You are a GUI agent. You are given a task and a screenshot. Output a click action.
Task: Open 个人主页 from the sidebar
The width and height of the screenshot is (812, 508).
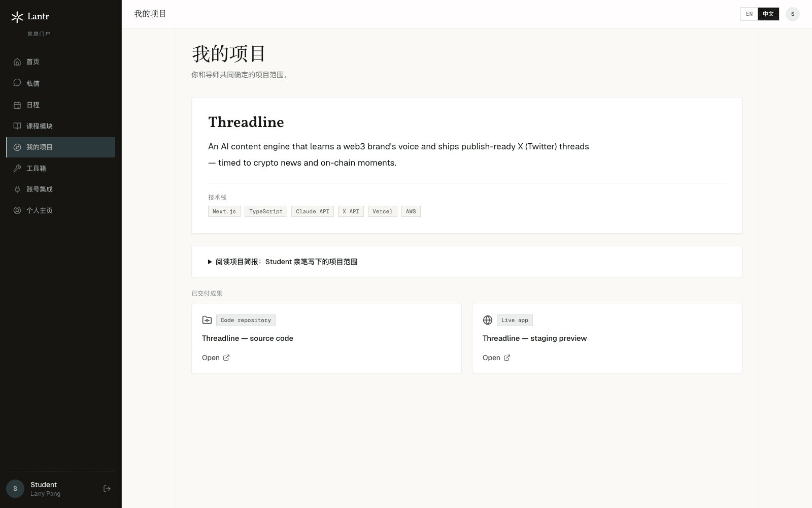(60, 210)
